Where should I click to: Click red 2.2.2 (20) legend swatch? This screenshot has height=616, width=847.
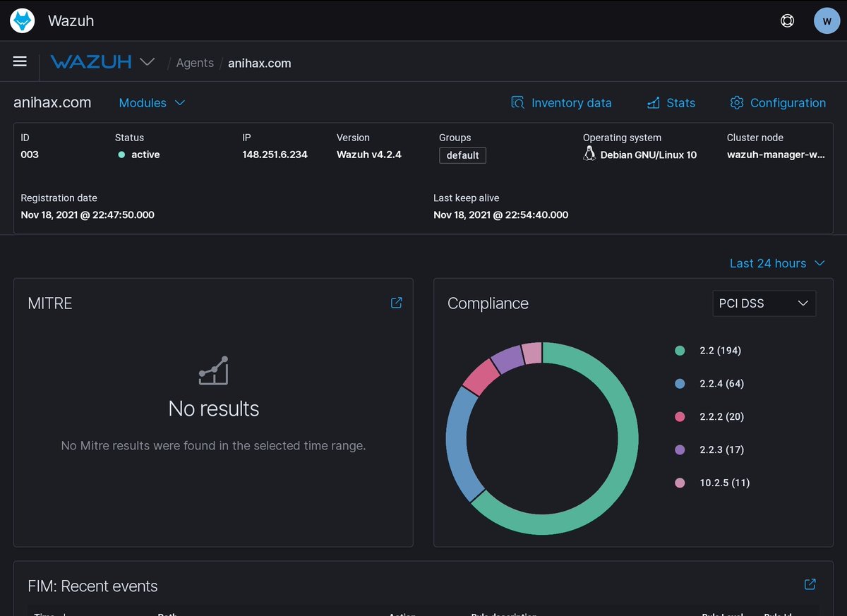[x=680, y=417]
